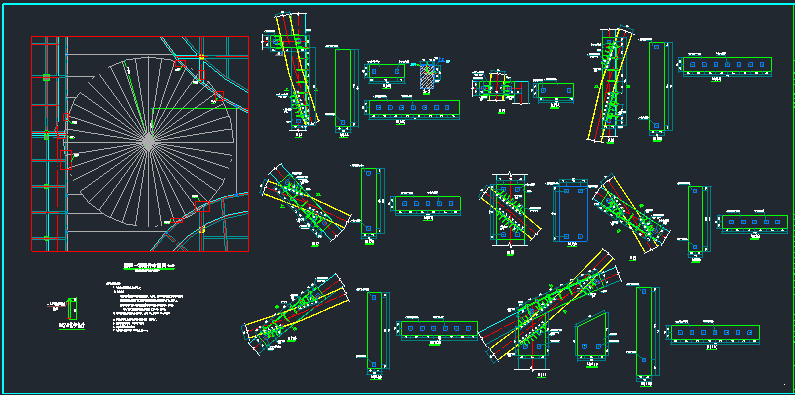Select the large red callout box at the plan's lower right
The height and width of the screenshot is (395, 795).
[x=202, y=206]
